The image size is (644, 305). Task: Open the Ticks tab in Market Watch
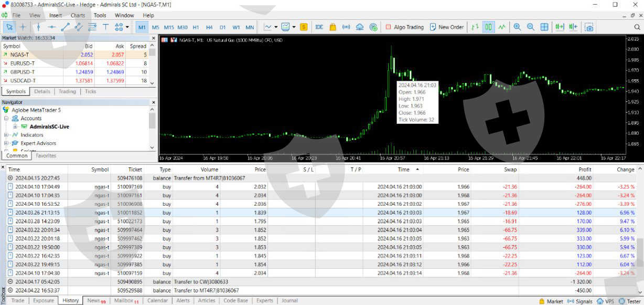tap(90, 91)
